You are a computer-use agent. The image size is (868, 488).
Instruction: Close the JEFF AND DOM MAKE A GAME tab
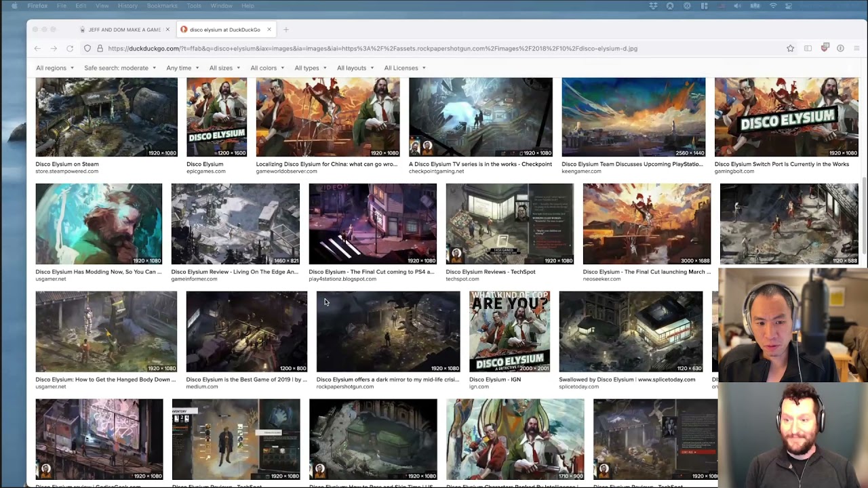click(x=167, y=30)
